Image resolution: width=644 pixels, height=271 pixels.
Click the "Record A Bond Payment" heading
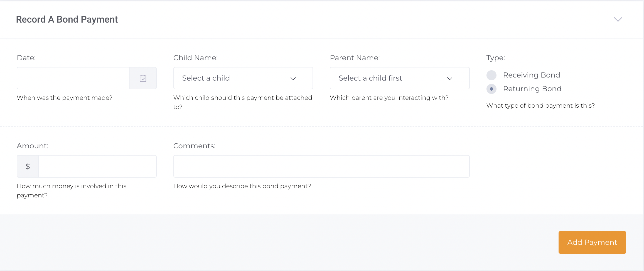67,20
